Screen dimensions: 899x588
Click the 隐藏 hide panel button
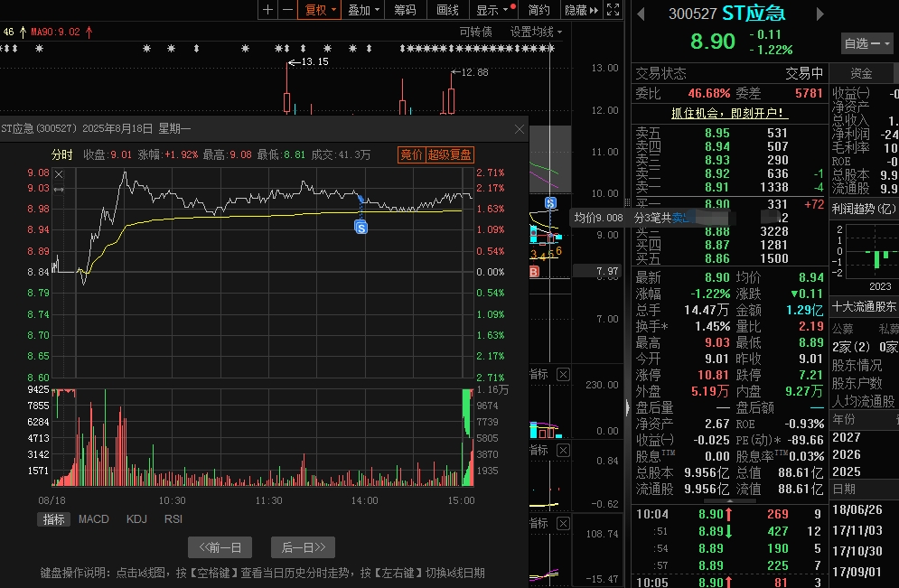coord(581,10)
